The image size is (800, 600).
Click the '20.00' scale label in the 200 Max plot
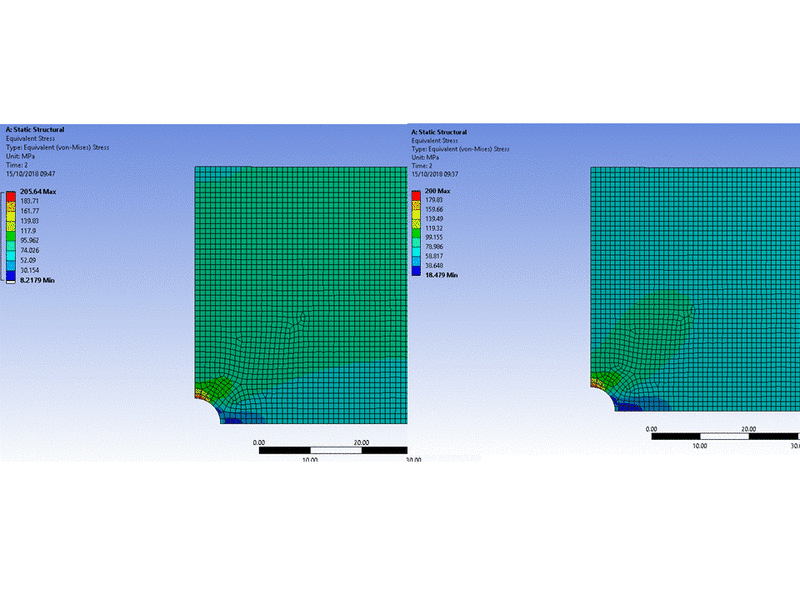click(748, 429)
